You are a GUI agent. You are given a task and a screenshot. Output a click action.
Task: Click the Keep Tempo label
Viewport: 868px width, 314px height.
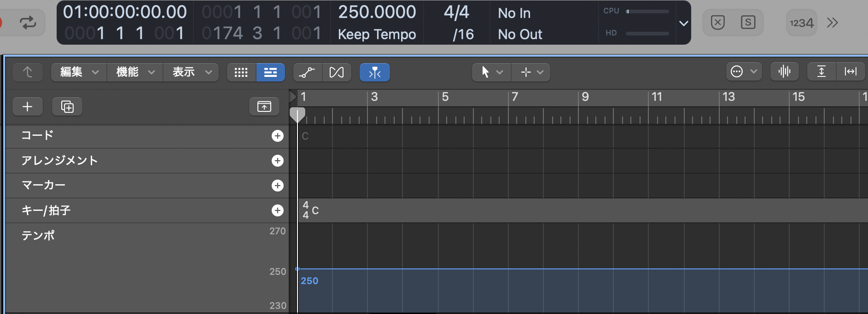coord(377,34)
